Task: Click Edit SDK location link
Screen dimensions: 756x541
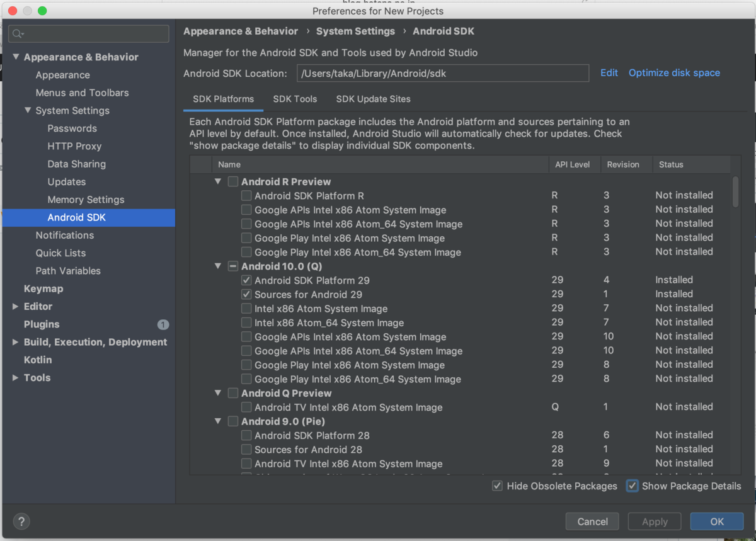Action: pyautogui.click(x=609, y=73)
